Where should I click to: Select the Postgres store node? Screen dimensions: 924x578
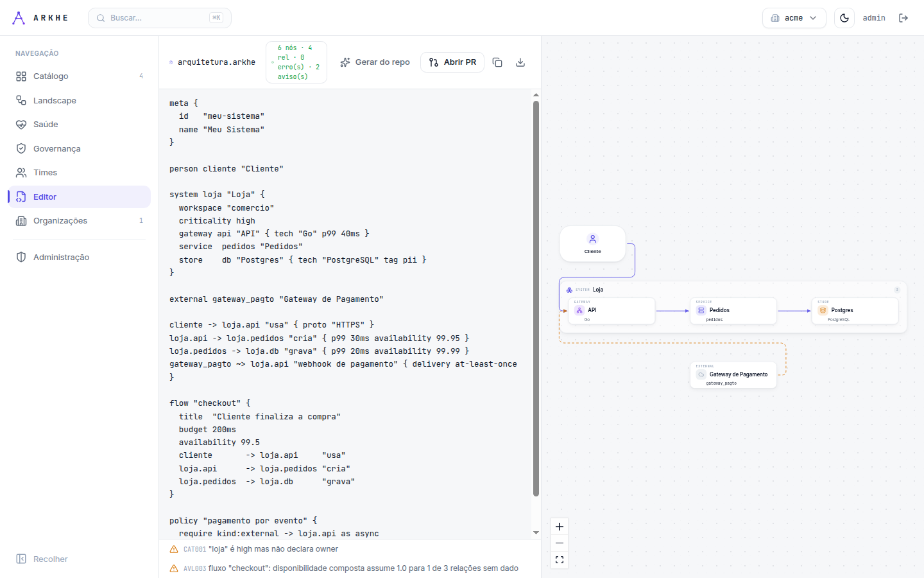(x=855, y=311)
